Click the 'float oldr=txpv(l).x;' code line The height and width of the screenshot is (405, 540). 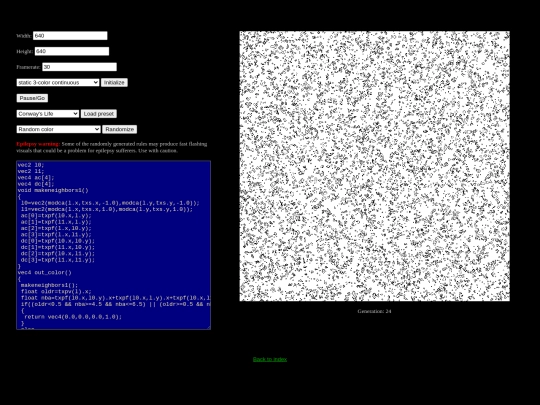pos(56,292)
